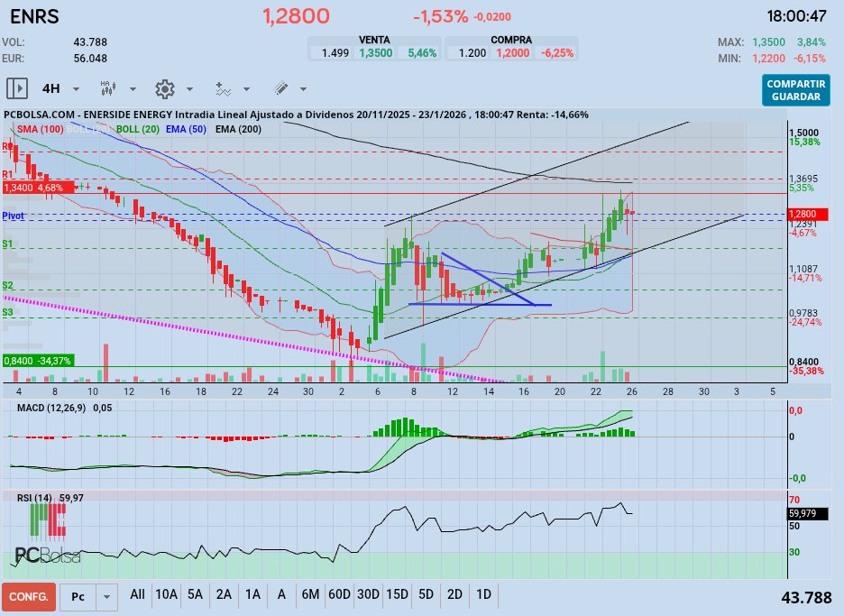The height and width of the screenshot is (616, 844).
Task: Click the add indicator icon
Action: pyautogui.click(x=223, y=88)
